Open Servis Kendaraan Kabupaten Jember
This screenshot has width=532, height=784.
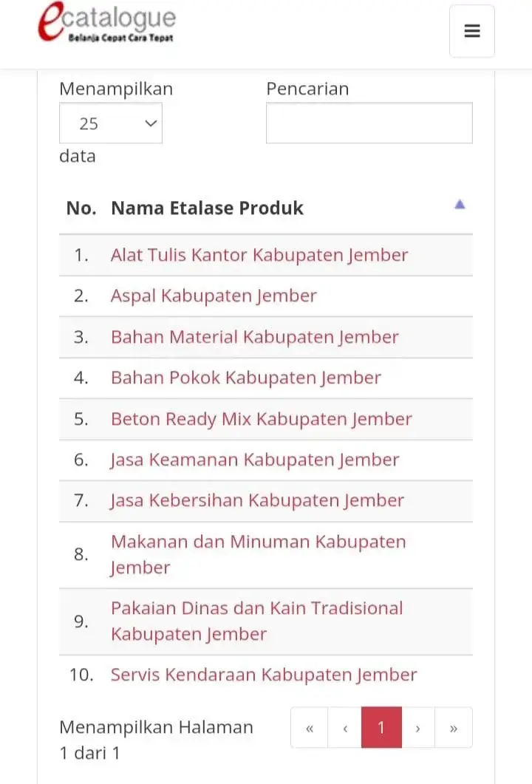[x=264, y=675]
